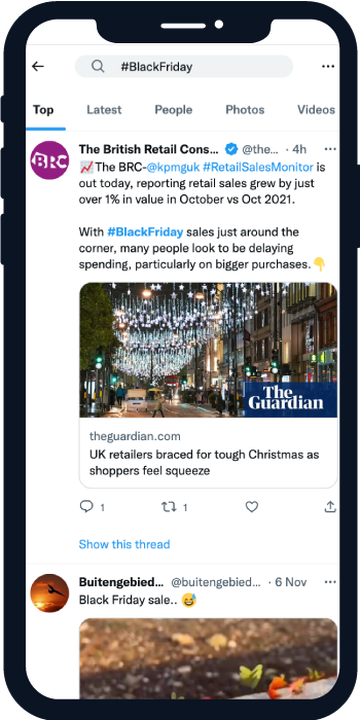Click the Show this thread link
Viewport: 360px width, 720px height.
tap(124, 544)
